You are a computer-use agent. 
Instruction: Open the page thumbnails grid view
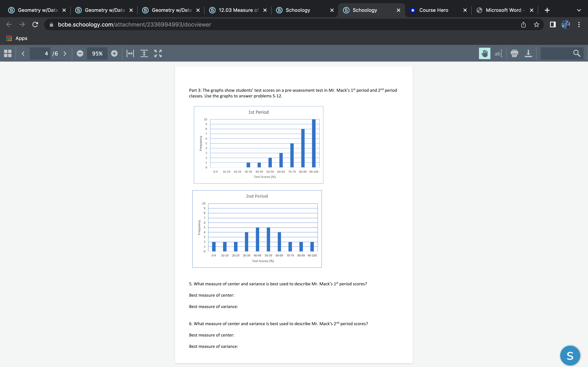[7, 53]
